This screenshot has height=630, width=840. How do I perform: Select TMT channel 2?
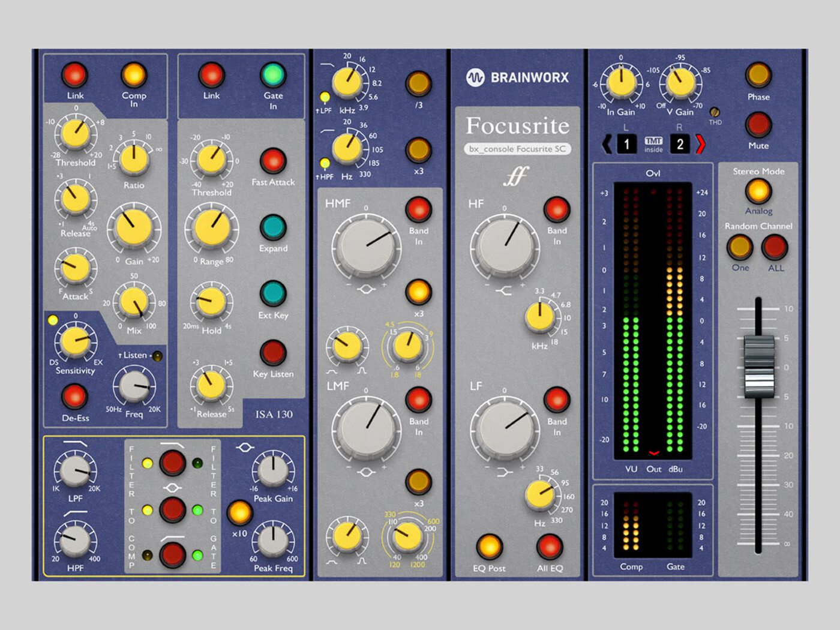pyautogui.click(x=680, y=144)
